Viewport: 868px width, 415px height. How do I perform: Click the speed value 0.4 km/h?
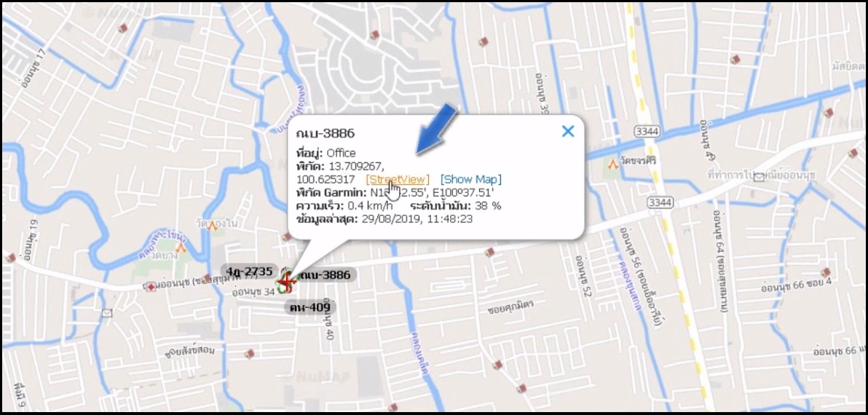point(369,206)
